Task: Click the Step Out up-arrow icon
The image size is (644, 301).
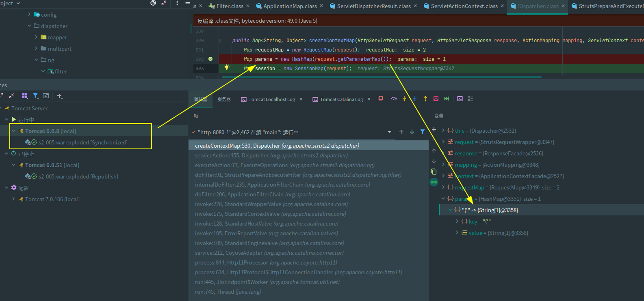Action: pyautogui.click(x=425, y=99)
